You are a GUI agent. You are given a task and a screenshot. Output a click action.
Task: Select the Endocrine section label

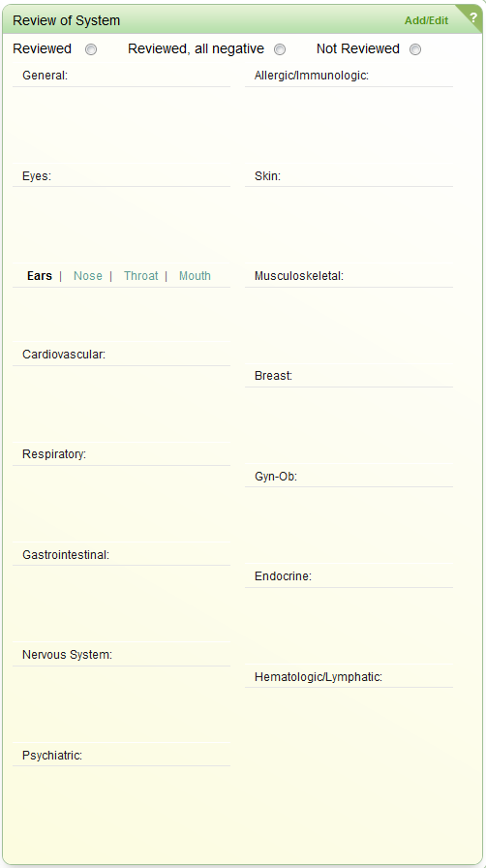(283, 576)
